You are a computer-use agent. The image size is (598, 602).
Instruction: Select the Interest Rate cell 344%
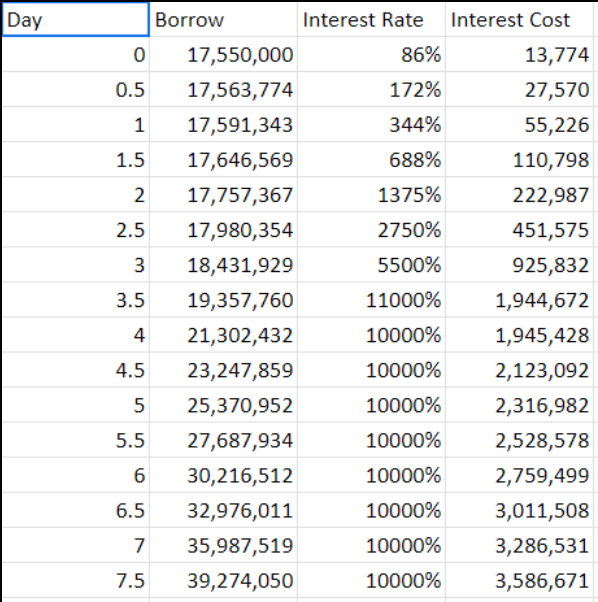pos(371,125)
